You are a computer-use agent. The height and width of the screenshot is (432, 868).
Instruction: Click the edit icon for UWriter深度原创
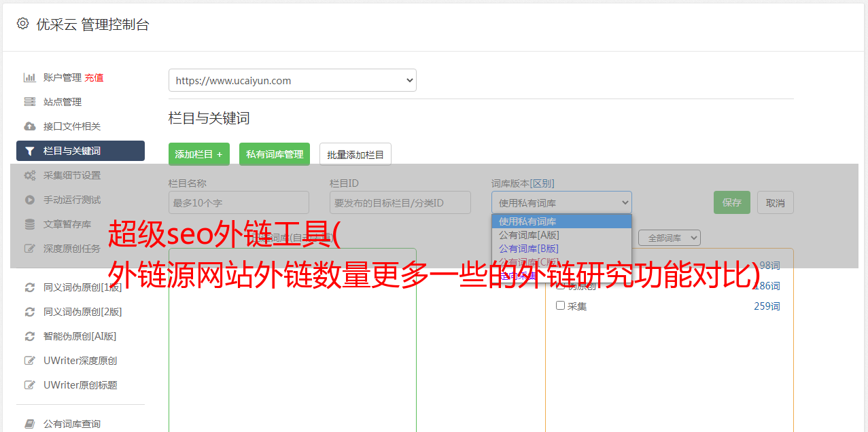[29, 361]
